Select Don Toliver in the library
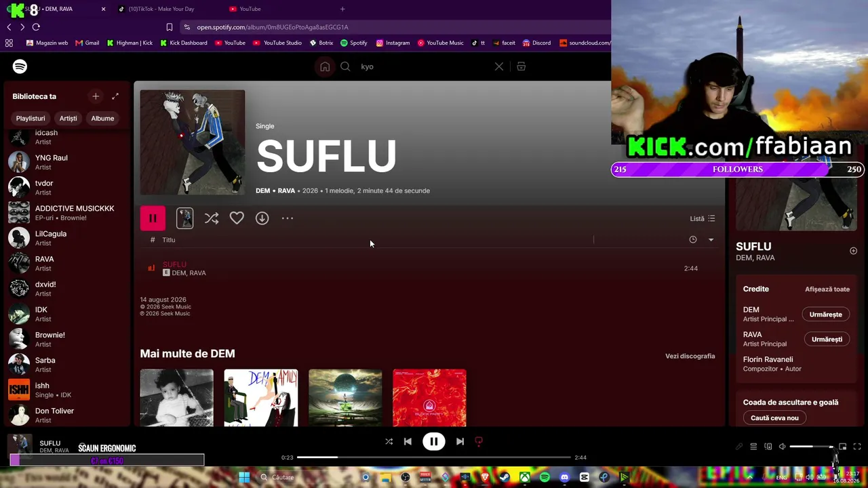868x488 pixels. coord(66,415)
